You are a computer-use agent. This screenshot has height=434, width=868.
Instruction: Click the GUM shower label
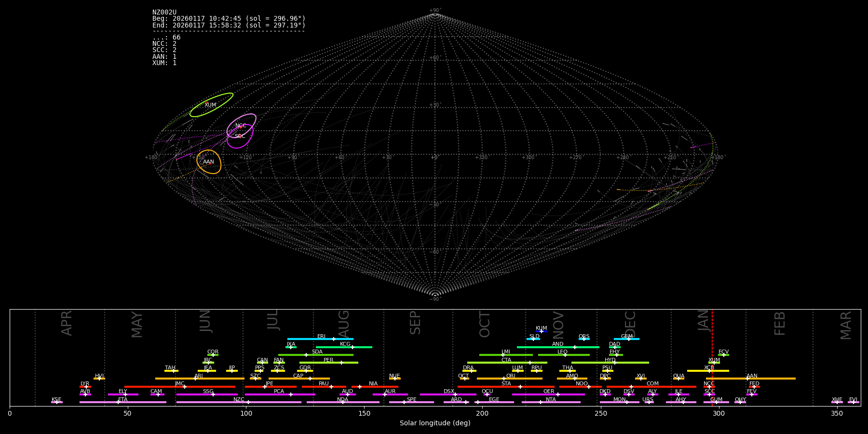(x=716, y=400)
